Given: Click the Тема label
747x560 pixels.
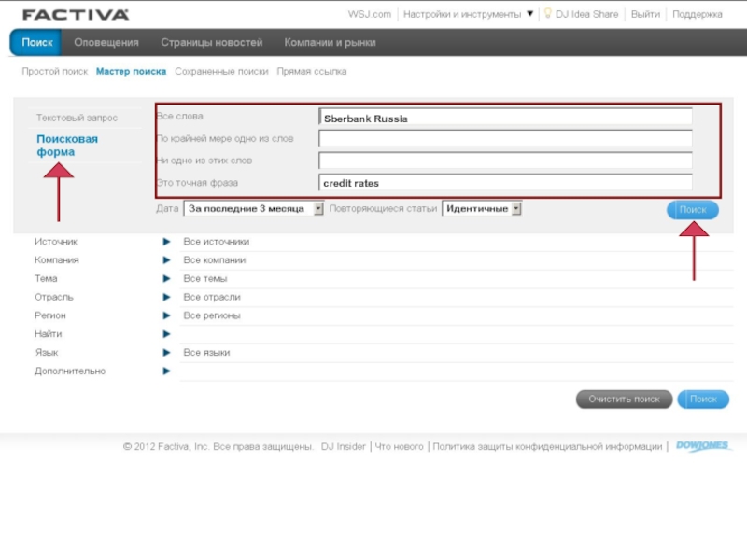Looking at the screenshot, I should tap(46, 278).
